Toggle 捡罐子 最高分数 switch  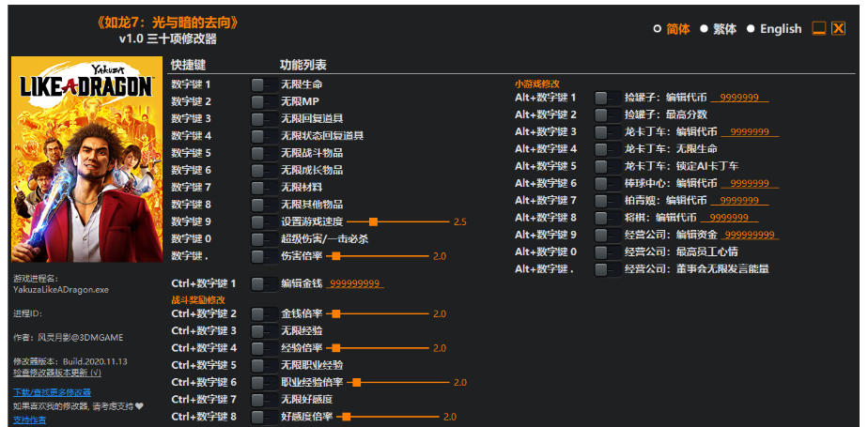(607, 115)
